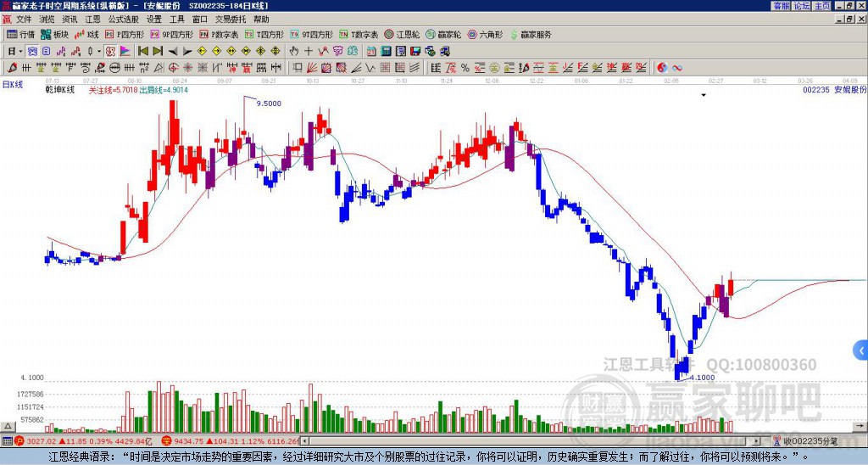This screenshot has height=465, width=868.
Task: Click the 日K线 label
Action: click(13, 84)
